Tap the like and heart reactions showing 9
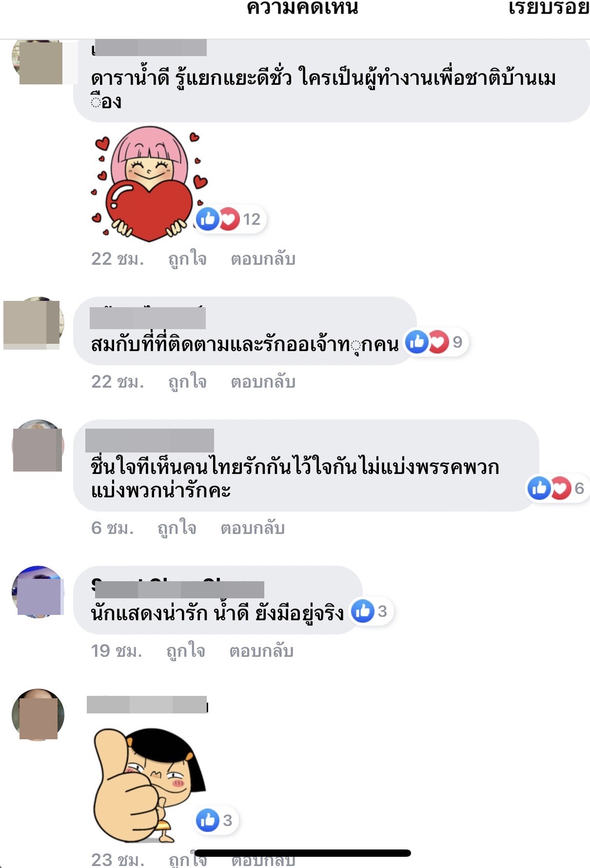590x868 pixels. pyautogui.click(x=436, y=342)
